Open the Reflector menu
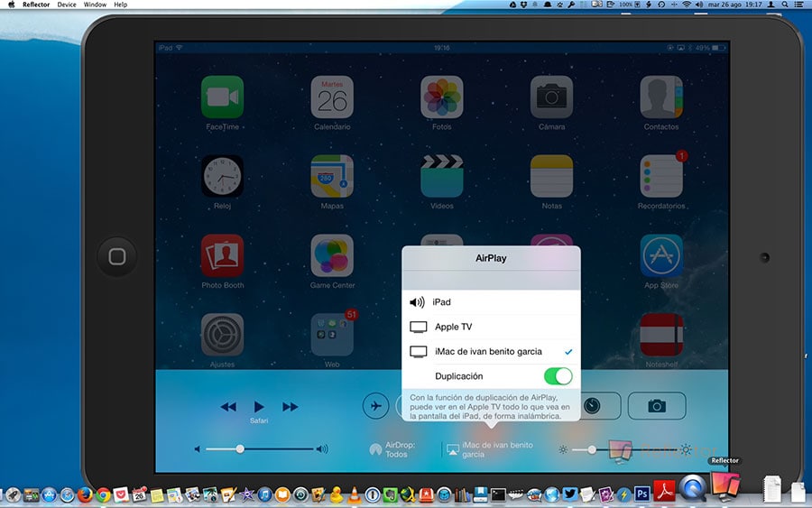 tap(36, 5)
